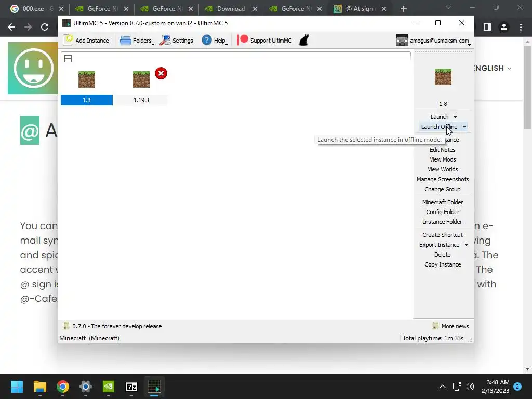
Task: Click the Add Instance toolbar button
Action: pyautogui.click(x=87, y=41)
